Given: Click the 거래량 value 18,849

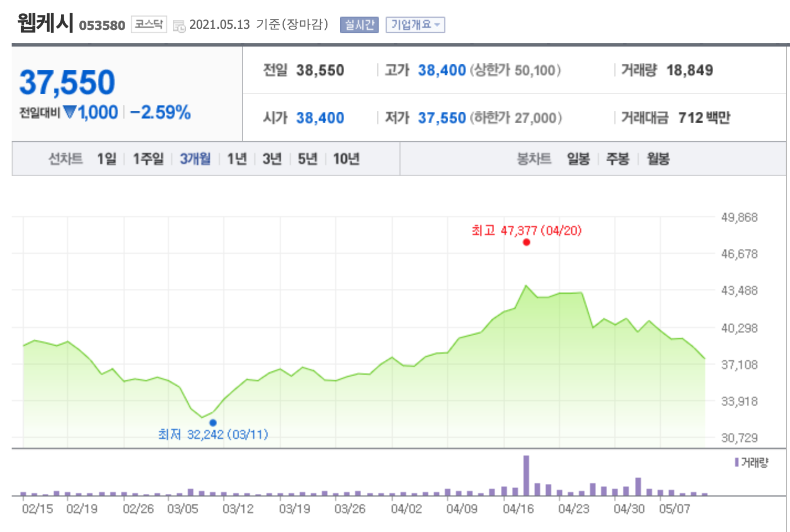Looking at the screenshot, I should click(x=690, y=70).
